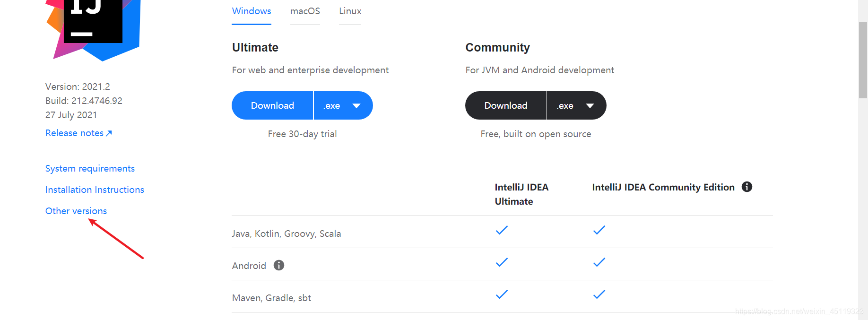Click the 'Community' edition heading
This screenshot has height=320, width=868.
coord(498,48)
